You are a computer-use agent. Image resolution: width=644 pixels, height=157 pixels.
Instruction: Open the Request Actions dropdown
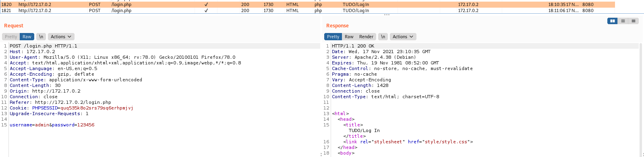coord(61,37)
